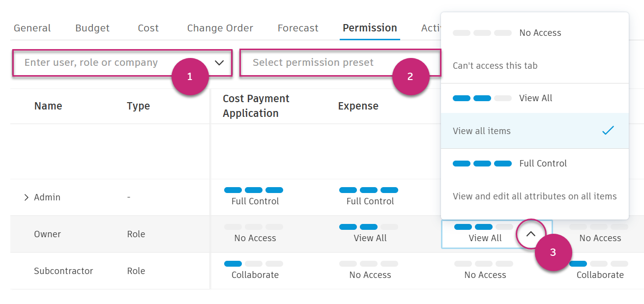The height and width of the screenshot is (304, 644).
Task: Open the user, role or company dropdown
Action: pyautogui.click(x=219, y=63)
